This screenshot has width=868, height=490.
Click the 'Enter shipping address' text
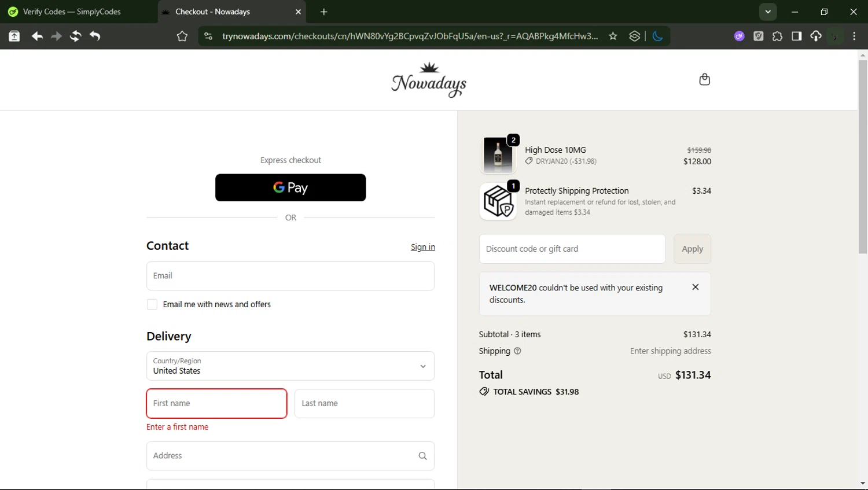(671, 351)
